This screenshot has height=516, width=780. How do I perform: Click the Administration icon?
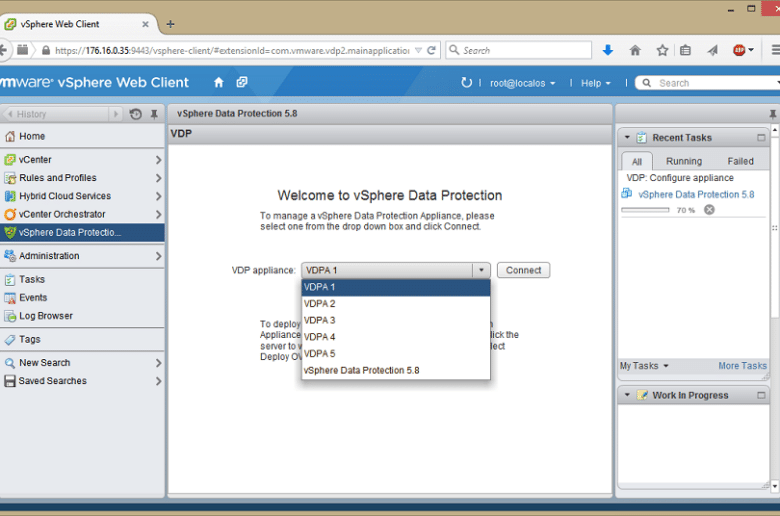pos(10,256)
